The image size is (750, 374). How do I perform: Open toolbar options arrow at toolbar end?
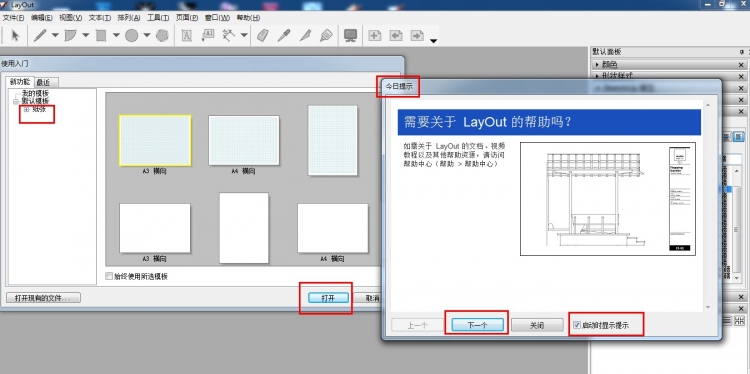pyautogui.click(x=433, y=41)
